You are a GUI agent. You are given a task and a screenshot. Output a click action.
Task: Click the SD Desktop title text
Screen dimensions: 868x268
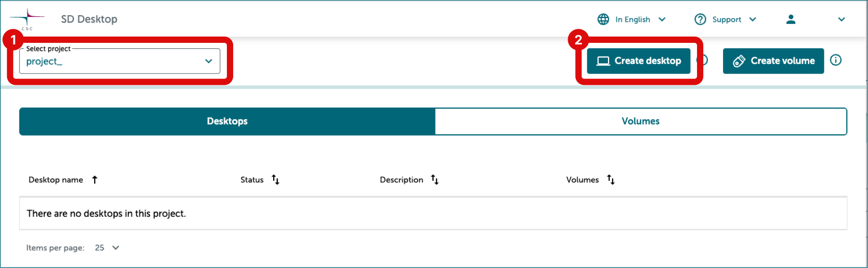pyautogui.click(x=89, y=19)
